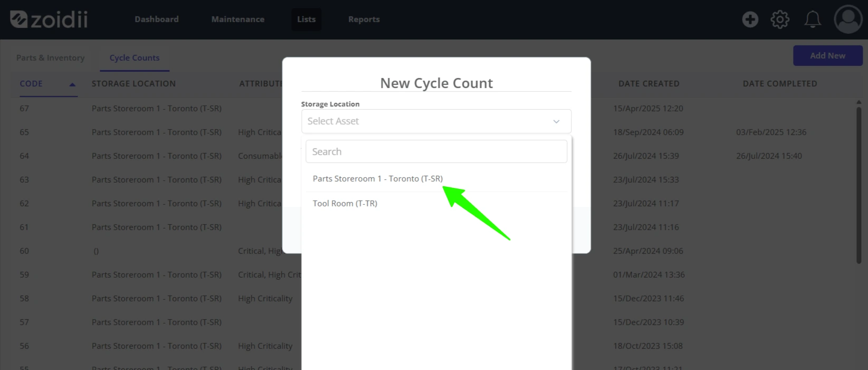Click date created 15/Apr/2025 12:20
The height and width of the screenshot is (370, 868).
point(648,109)
